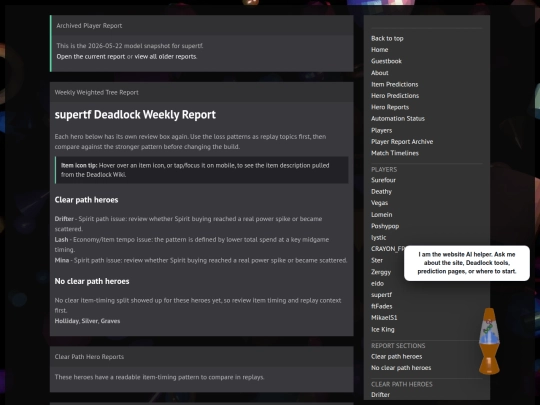Jump to Drifter under Clear Path Heroes
The height and width of the screenshot is (405, 540).
(380, 395)
